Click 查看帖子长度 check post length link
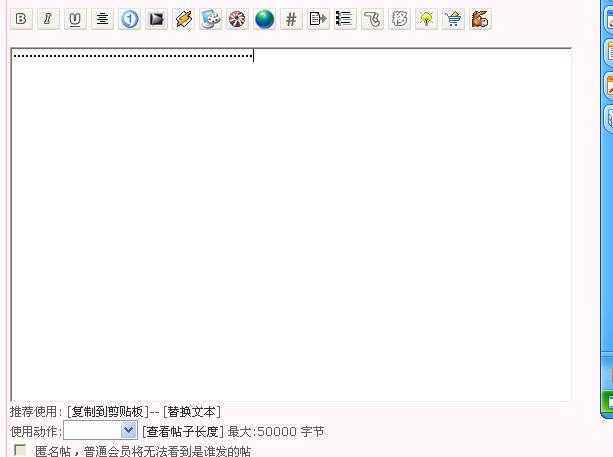Image resolution: width=613 pixels, height=457 pixels. pos(183,432)
